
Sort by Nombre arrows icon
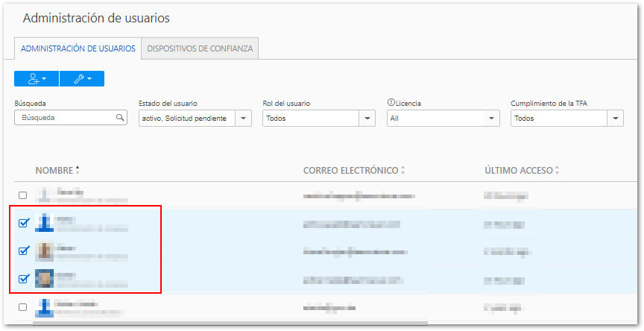point(78,170)
